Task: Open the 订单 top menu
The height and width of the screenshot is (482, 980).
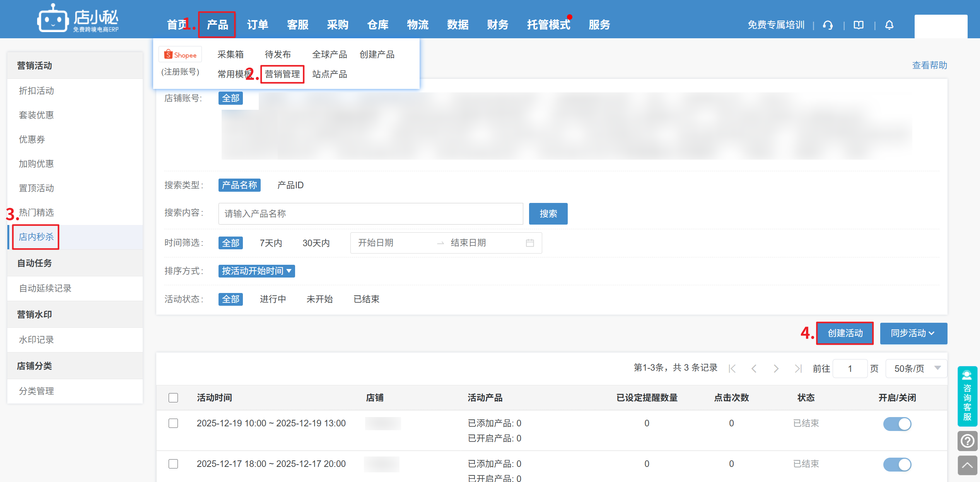Action: click(x=258, y=25)
